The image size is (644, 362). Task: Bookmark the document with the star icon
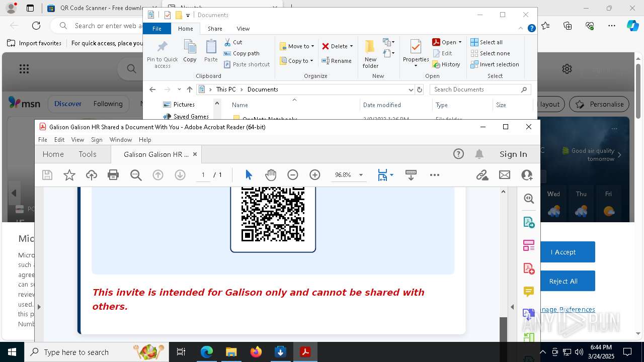tap(69, 175)
